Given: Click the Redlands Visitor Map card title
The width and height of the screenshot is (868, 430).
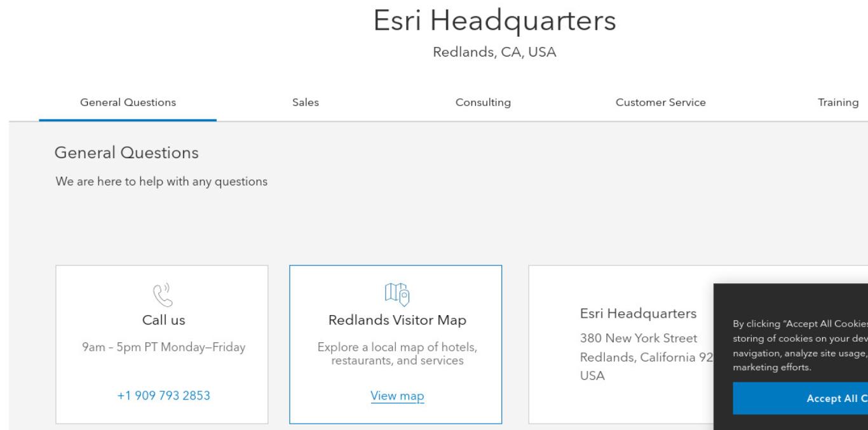Looking at the screenshot, I should click(397, 321).
